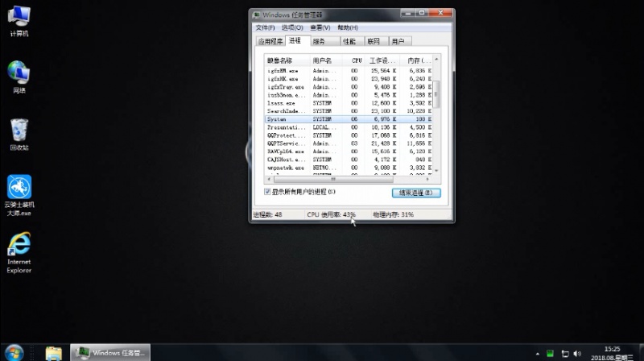Open the 查看(V) menu

pyautogui.click(x=320, y=27)
